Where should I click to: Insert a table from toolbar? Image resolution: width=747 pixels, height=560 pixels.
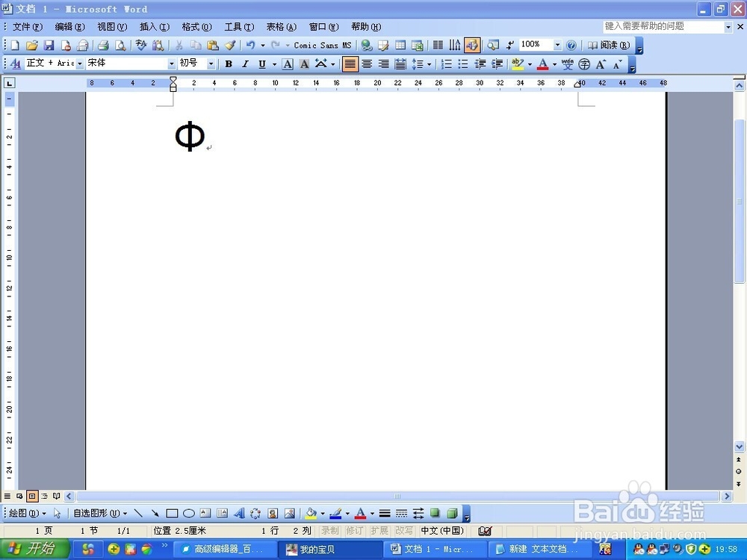(x=400, y=46)
